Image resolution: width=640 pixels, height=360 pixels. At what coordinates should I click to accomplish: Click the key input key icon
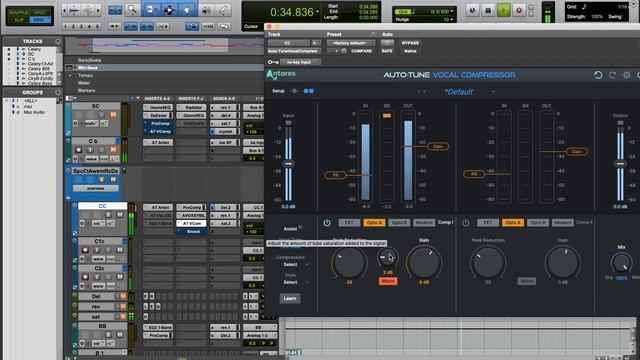[273, 62]
